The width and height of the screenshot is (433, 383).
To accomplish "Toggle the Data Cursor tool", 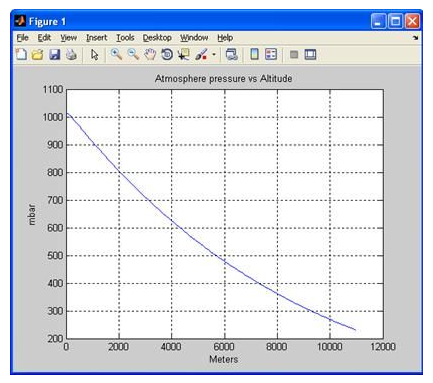I will click(x=183, y=54).
